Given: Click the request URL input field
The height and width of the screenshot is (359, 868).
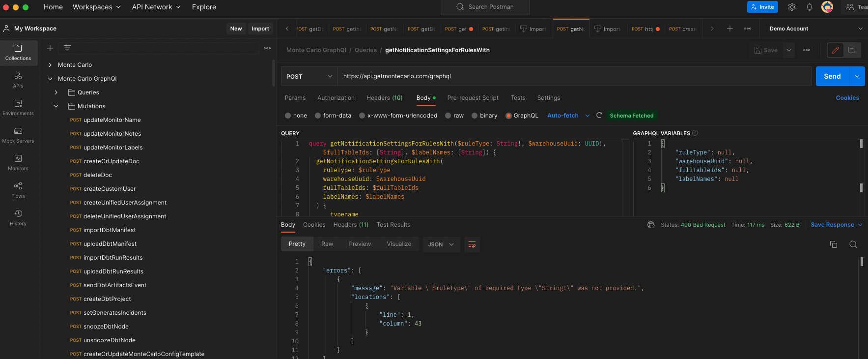Looking at the screenshot, I should coord(574,76).
